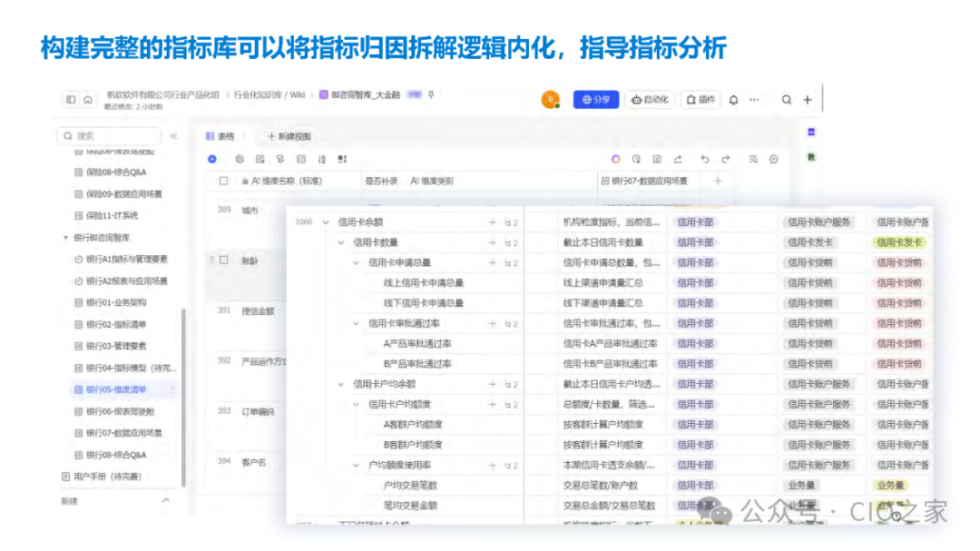This screenshot has width=980, height=551.
Task: Click the user avatar in header
Action: pos(550,100)
